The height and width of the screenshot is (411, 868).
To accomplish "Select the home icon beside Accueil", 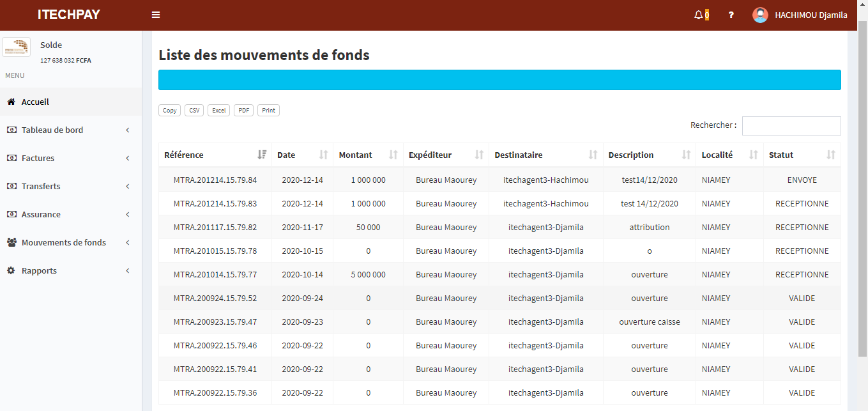I will [10, 101].
